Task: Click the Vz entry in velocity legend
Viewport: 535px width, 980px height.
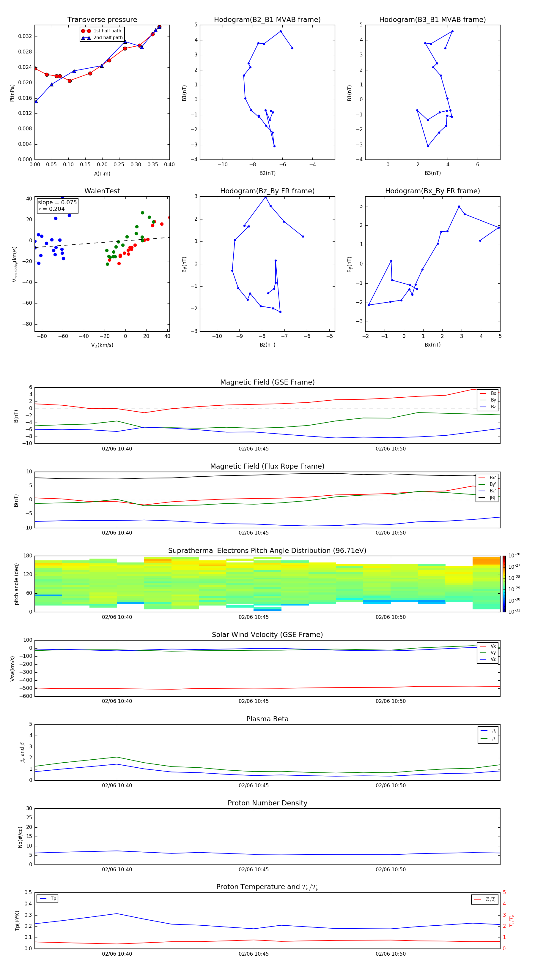Action: (x=488, y=659)
